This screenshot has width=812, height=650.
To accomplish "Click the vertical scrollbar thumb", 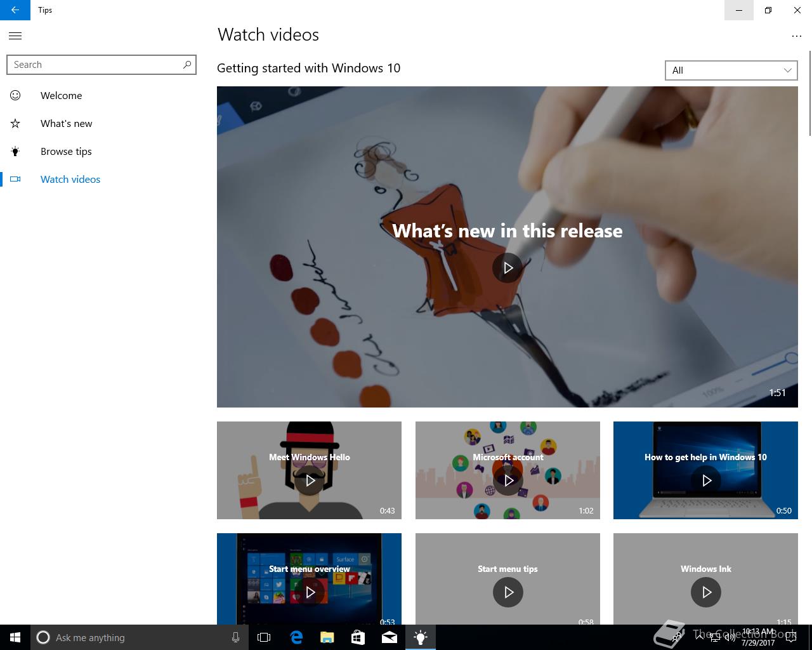I will (809, 93).
